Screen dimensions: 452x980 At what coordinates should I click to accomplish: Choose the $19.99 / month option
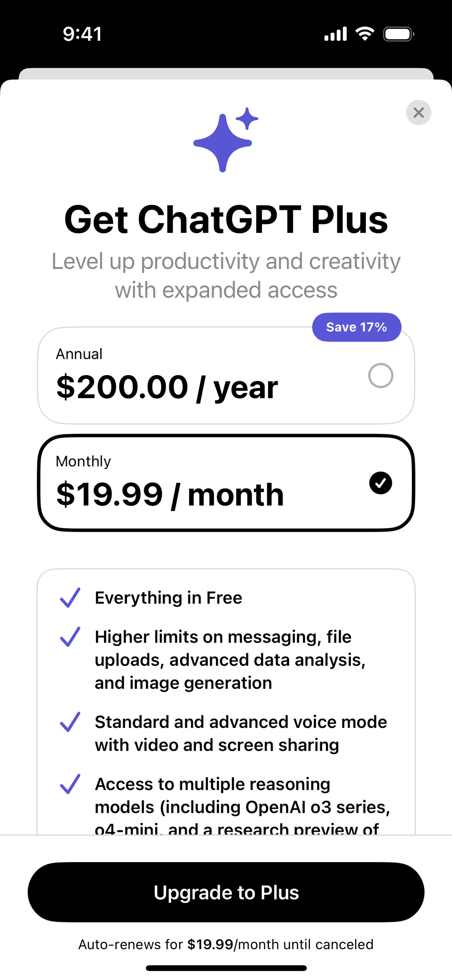pos(170,494)
